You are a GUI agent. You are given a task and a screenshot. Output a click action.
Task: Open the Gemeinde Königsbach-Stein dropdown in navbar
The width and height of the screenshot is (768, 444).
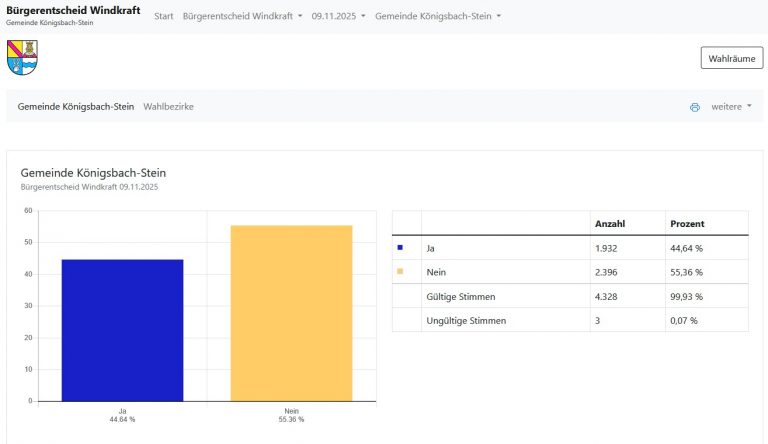[x=438, y=17]
